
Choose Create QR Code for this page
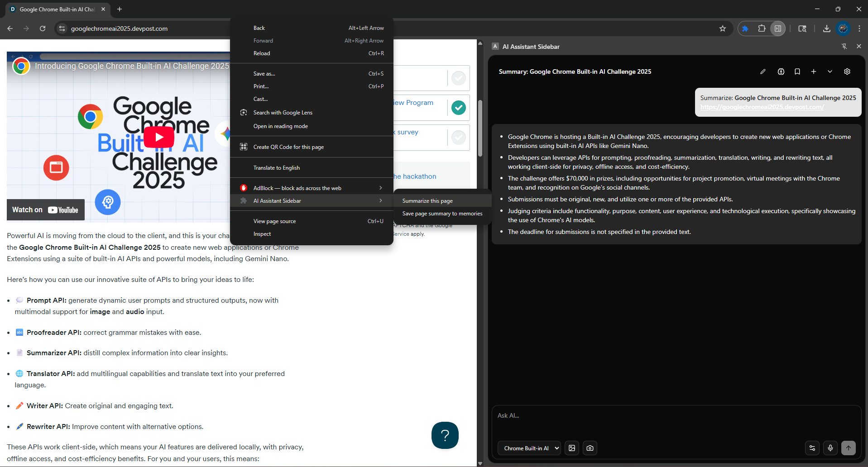click(312, 147)
